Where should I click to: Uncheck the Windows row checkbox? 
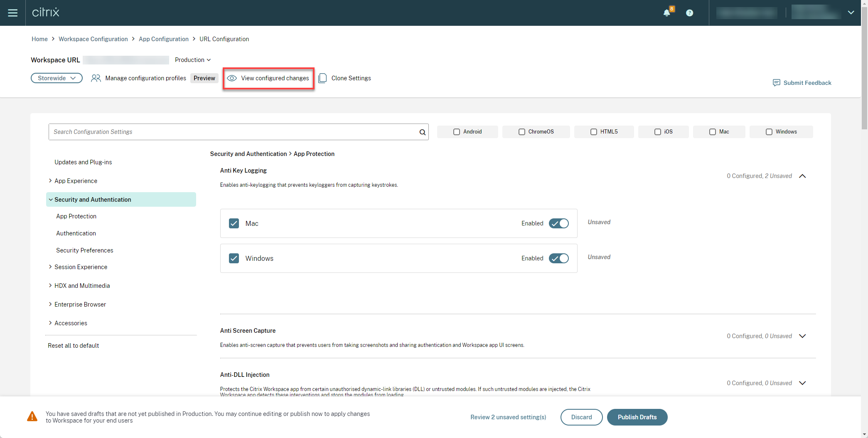click(x=234, y=258)
